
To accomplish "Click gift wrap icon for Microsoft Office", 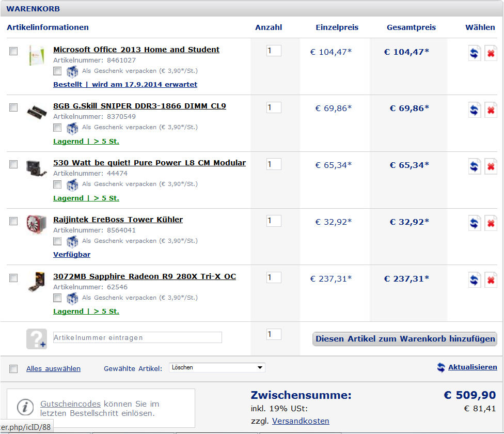I will coord(72,72).
